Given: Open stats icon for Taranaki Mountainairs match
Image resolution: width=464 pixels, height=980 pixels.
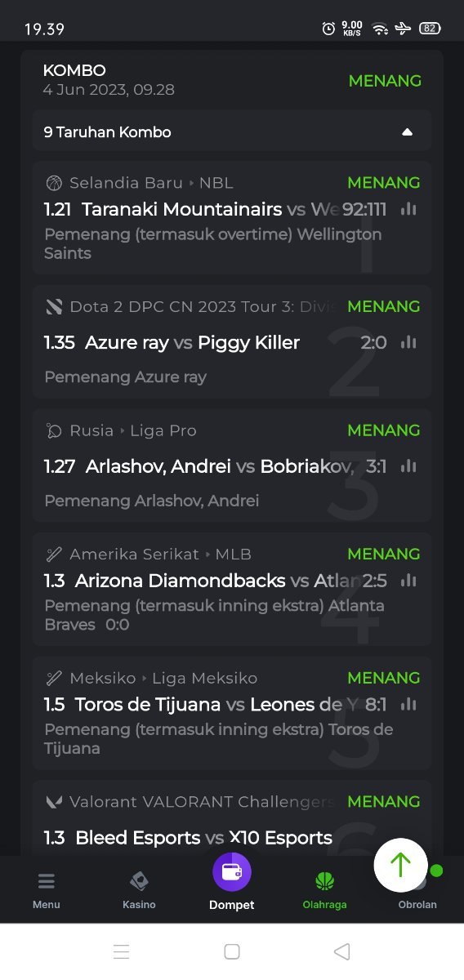Looking at the screenshot, I should [408, 210].
